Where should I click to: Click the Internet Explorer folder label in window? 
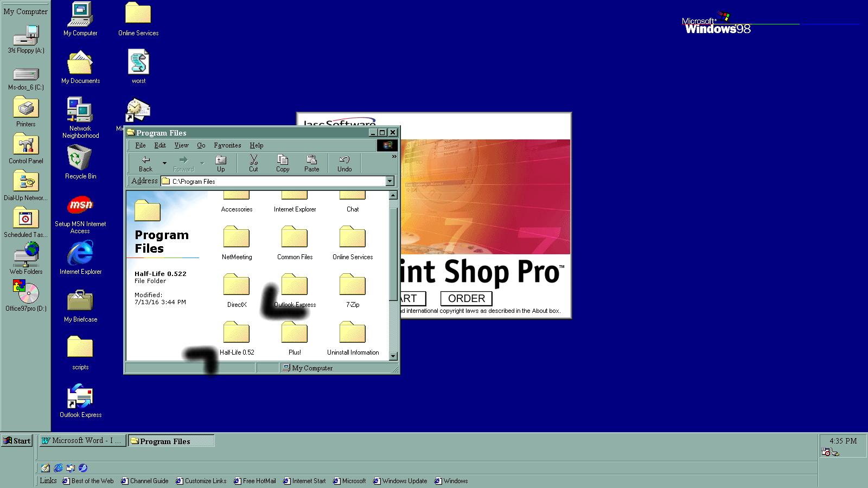295,209
